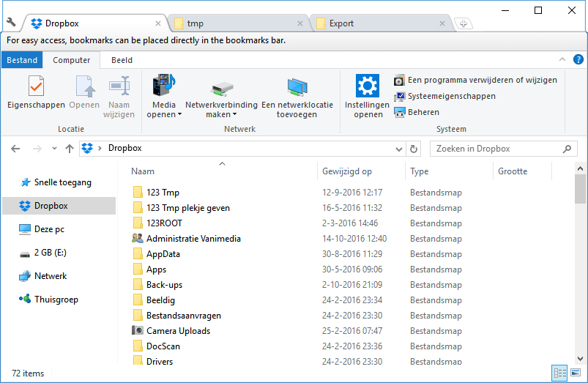Refresh the Dropbox folder view

point(414,149)
